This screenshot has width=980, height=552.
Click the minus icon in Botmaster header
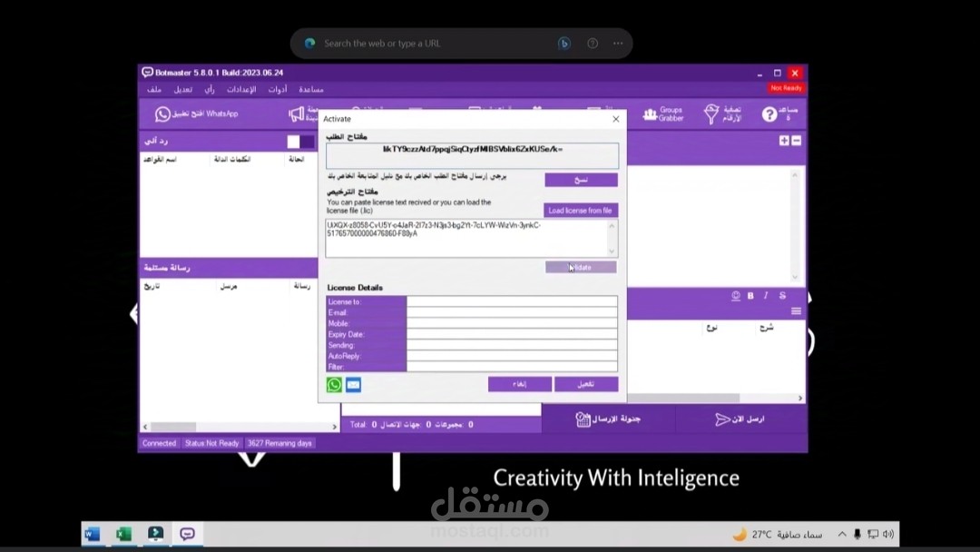797,141
